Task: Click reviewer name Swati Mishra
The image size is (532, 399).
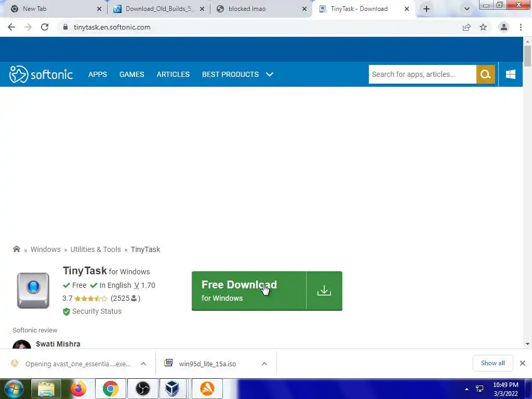Action: (x=58, y=344)
